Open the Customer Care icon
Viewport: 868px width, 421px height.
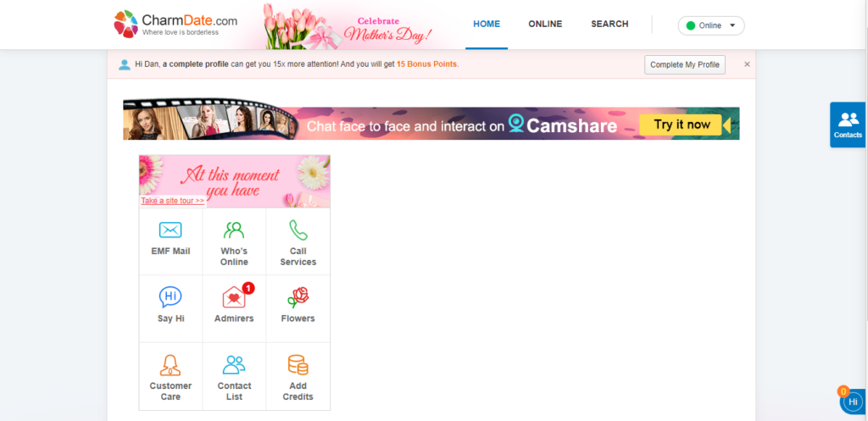[170, 365]
